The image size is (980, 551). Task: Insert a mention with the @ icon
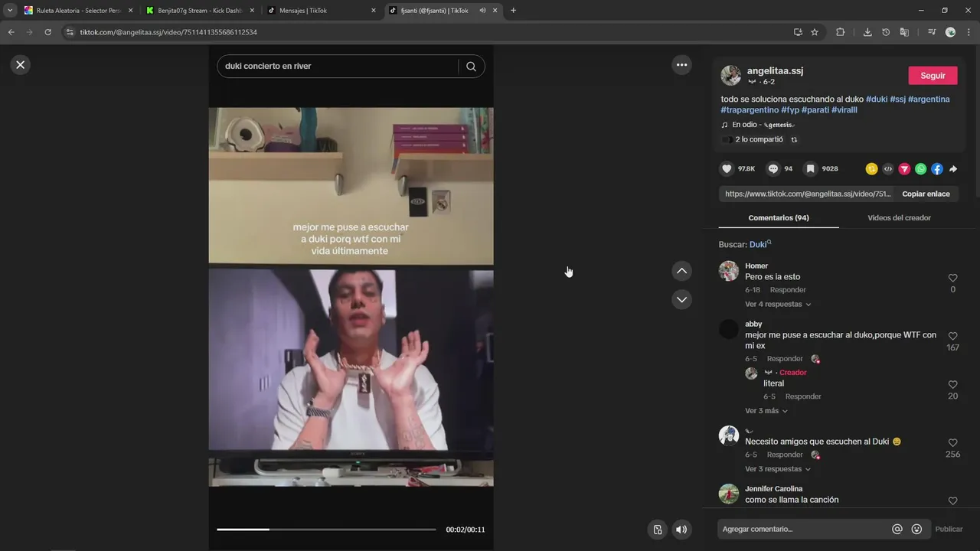pos(897,529)
